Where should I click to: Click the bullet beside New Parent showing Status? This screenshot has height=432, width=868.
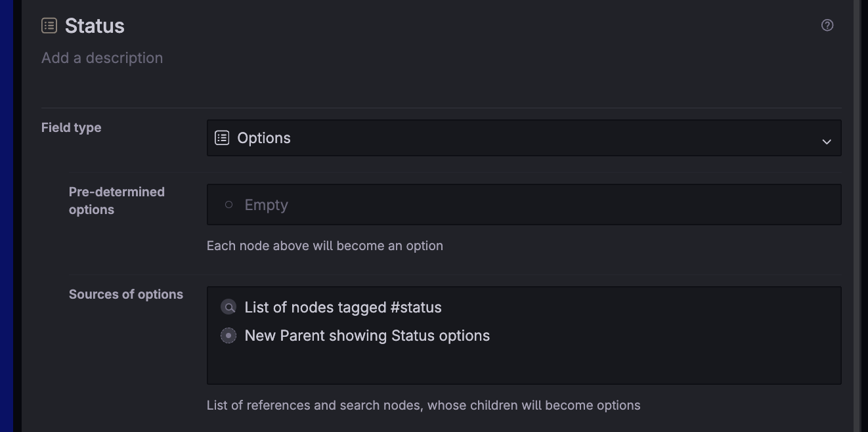pos(228,335)
